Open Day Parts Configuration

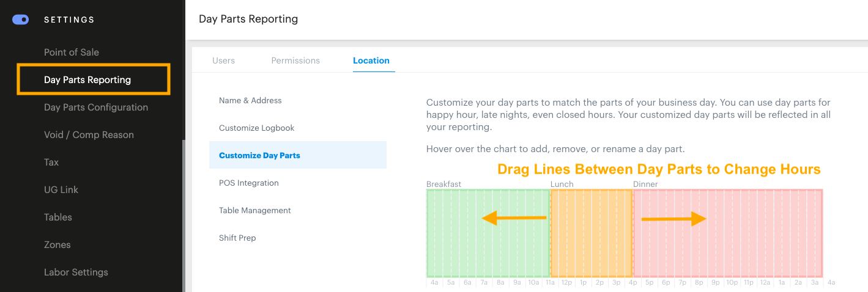point(96,108)
